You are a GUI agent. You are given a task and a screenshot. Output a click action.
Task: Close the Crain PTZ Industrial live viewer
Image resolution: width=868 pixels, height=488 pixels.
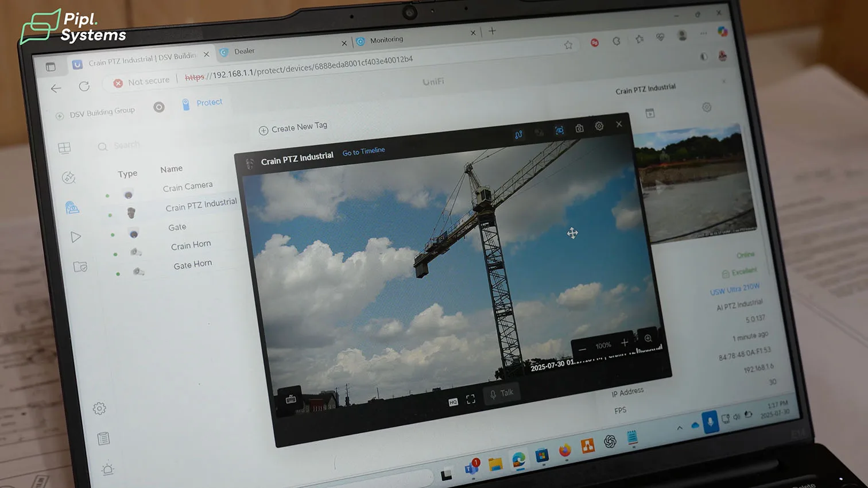(x=619, y=124)
